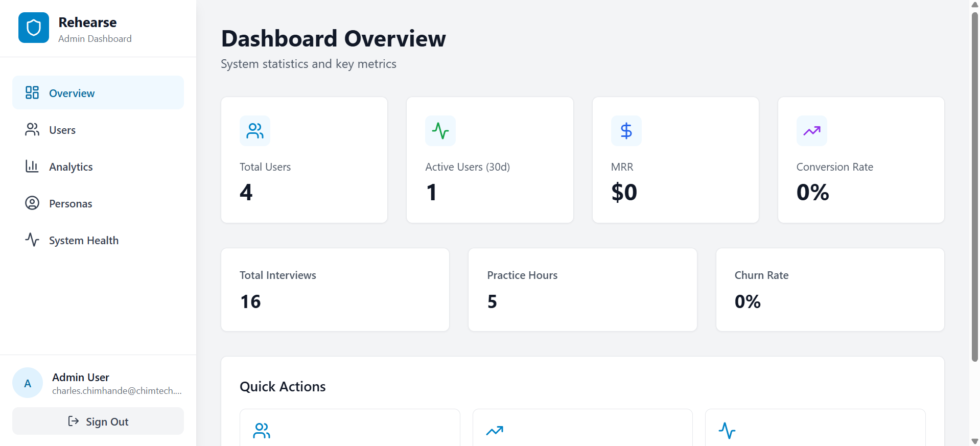Viewport: 980px width, 446px height.
Task: Navigate to Personas in the sidebar
Action: tap(98, 203)
